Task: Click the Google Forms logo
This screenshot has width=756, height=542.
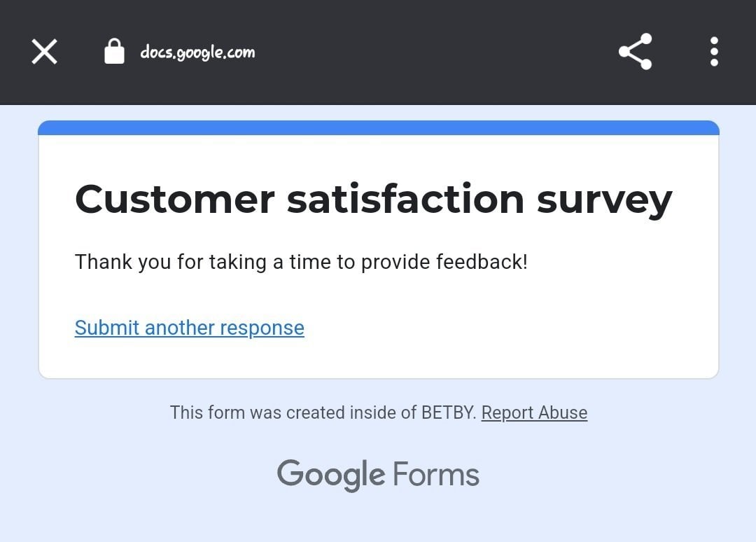Action: pos(378,475)
